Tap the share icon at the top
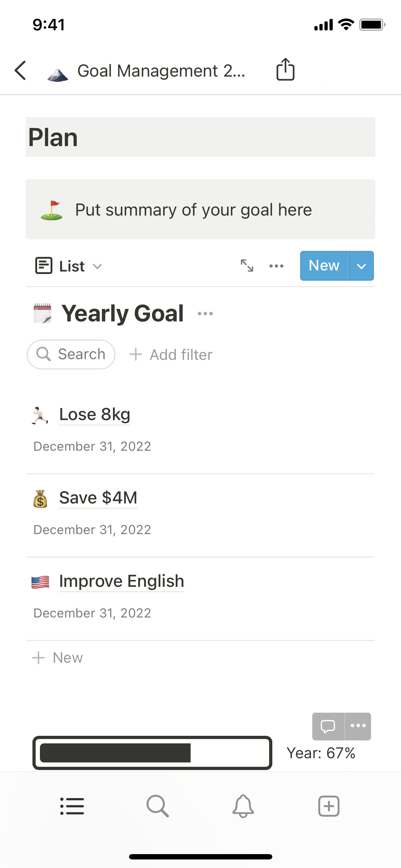The image size is (401, 868). coord(285,69)
